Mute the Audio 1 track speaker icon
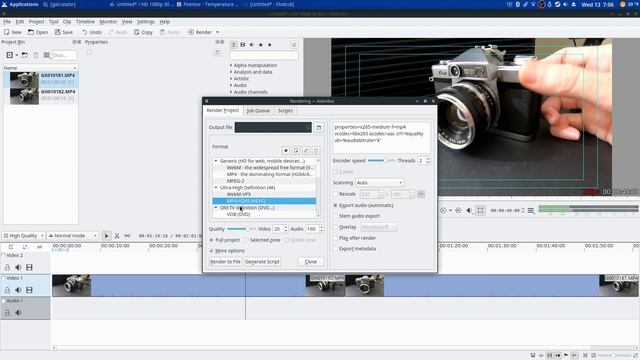Screen dimensions: 640x360 18,313
